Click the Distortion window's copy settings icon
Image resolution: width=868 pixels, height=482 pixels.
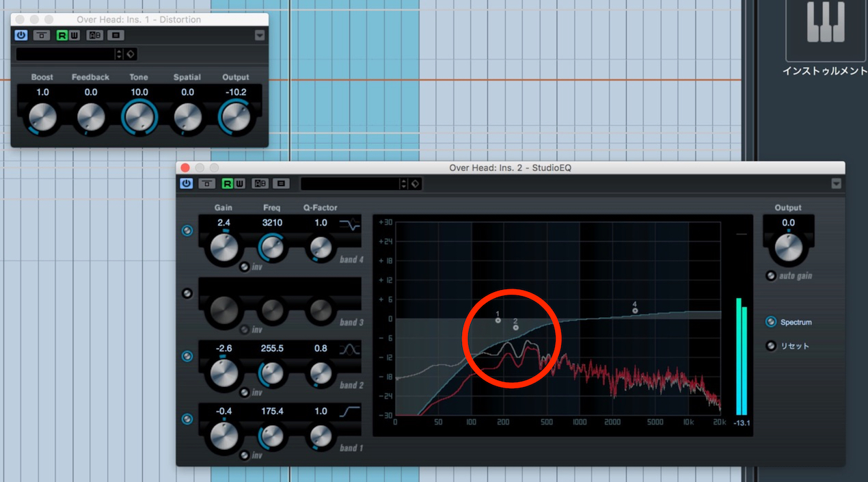click(x=116, y=36)
